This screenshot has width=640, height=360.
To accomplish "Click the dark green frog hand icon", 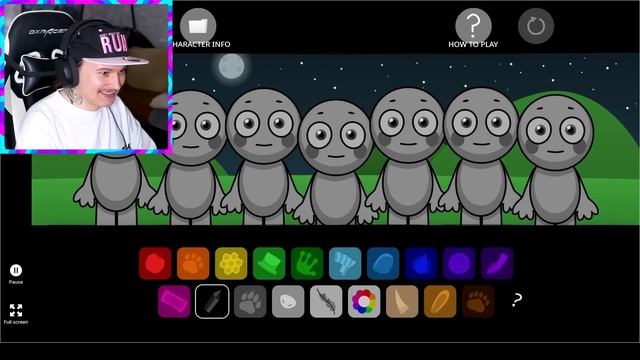I will coord(307,263).
